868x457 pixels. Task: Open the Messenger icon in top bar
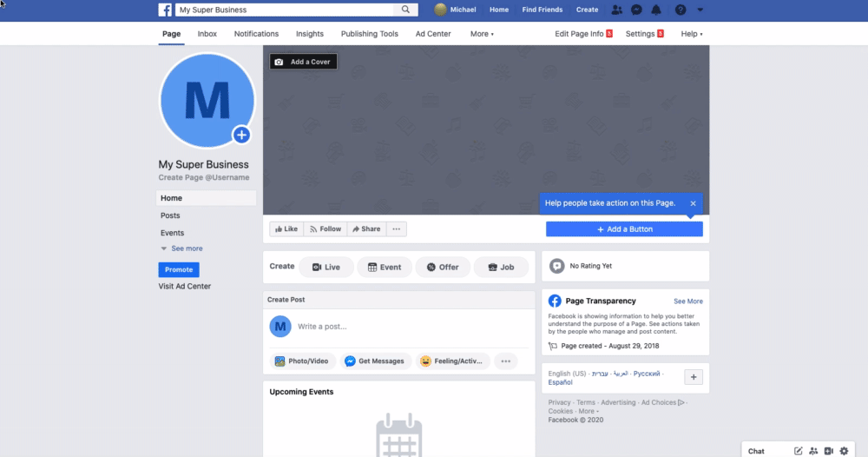click(x=636, y=10)
